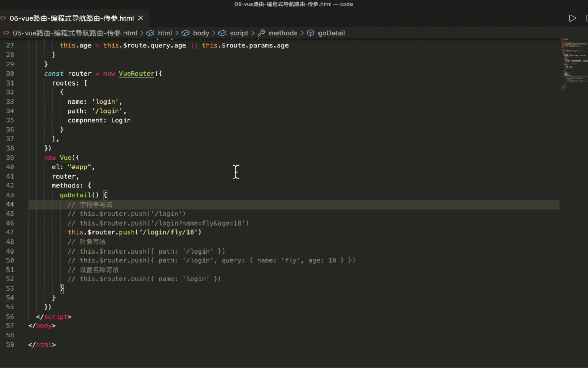
Task: Click the 字符串写法 comment line
Action: click(90, 204)
